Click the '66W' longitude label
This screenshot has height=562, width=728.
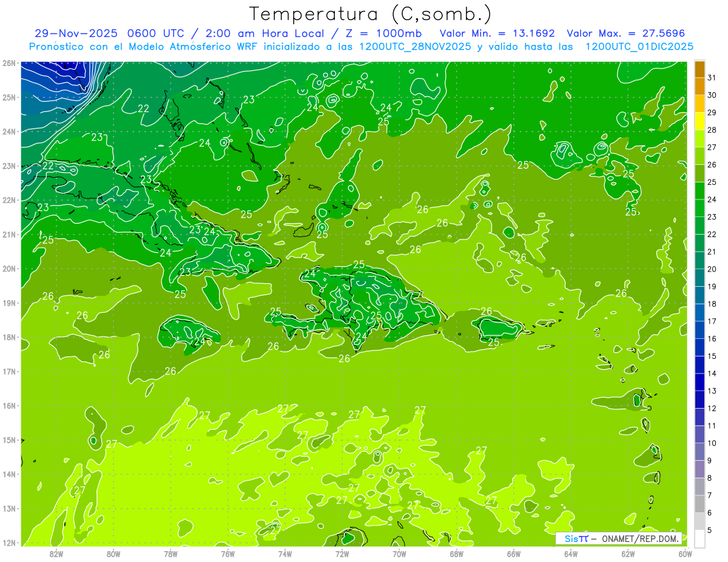[x=513, y=554]
